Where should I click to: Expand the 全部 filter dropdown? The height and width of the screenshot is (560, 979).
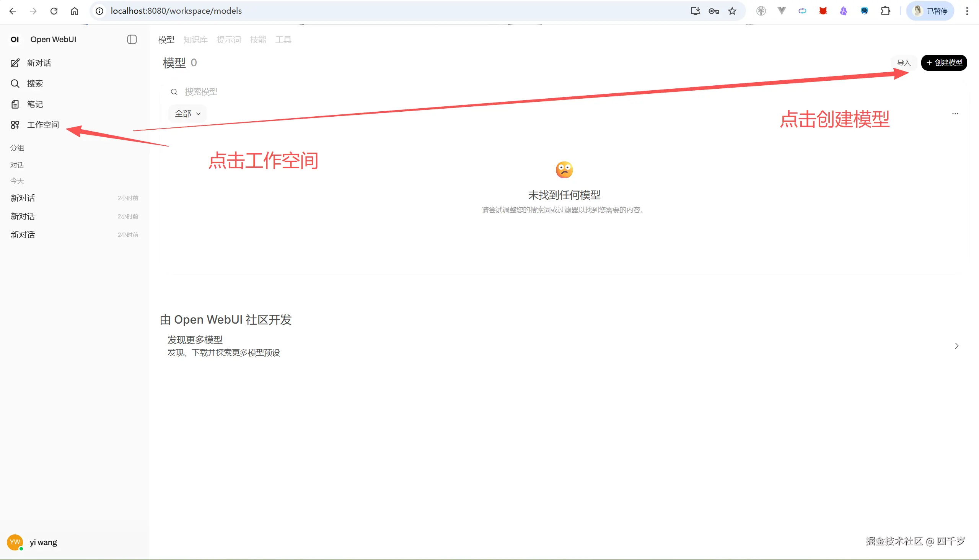point(188,114)
